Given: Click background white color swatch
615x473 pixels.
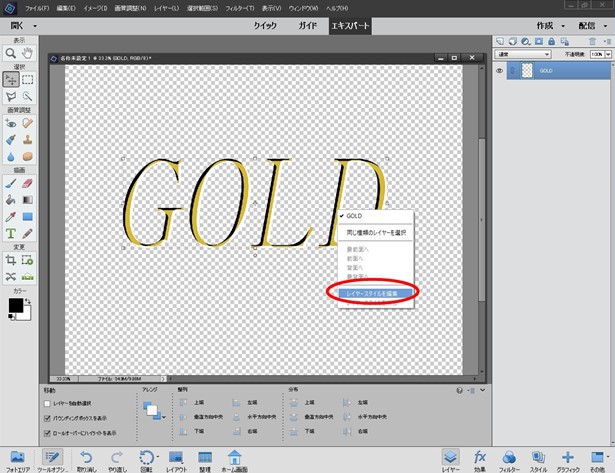Looking at the screenshot, I should tap(25, 315).
